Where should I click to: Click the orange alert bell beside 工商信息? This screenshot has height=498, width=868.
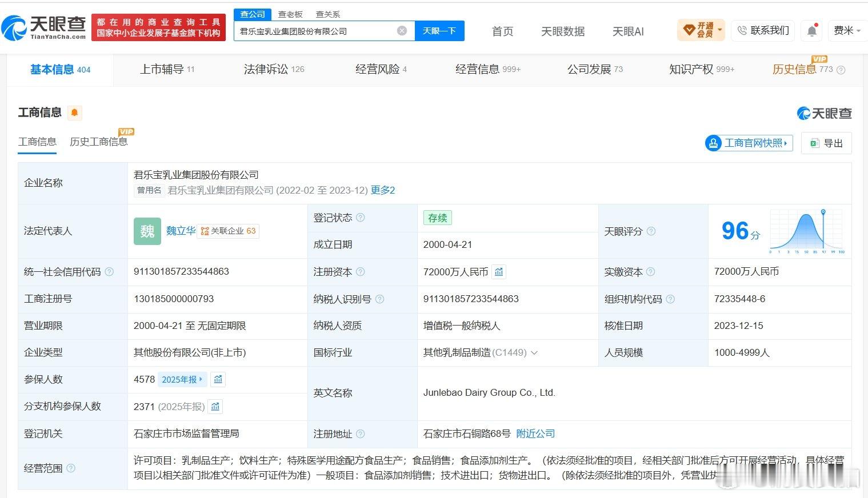74,113
